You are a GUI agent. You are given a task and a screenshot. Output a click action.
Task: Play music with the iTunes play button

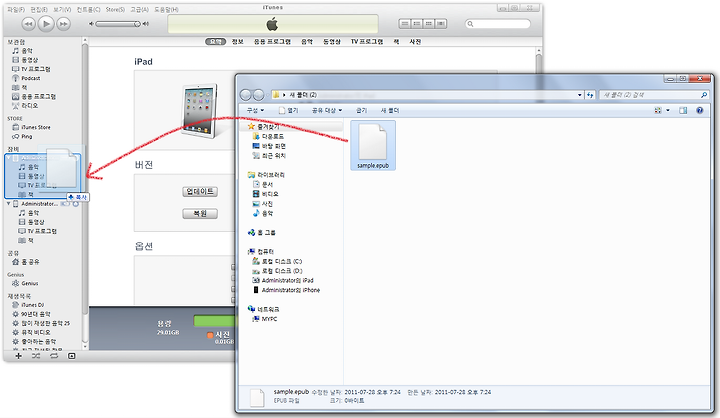pos(46,24)
